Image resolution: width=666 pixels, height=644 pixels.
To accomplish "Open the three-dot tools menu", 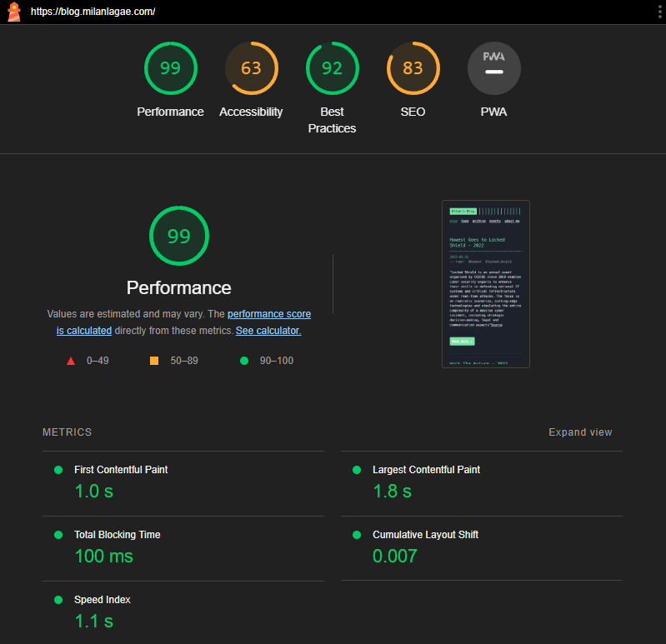I will pos(659,12).
